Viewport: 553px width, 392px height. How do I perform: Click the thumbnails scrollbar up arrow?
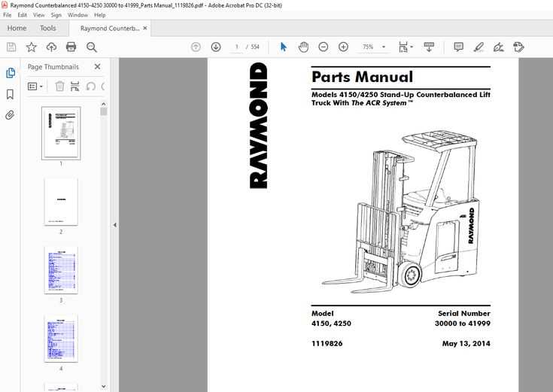click(103, 104)
